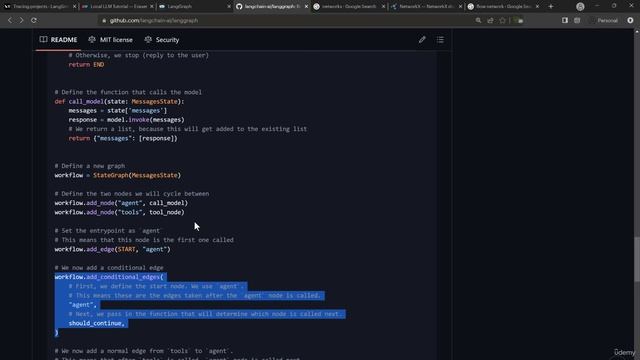Open the README outline list icon
This screenshot has width=640, height=360.
click(440, 40)
